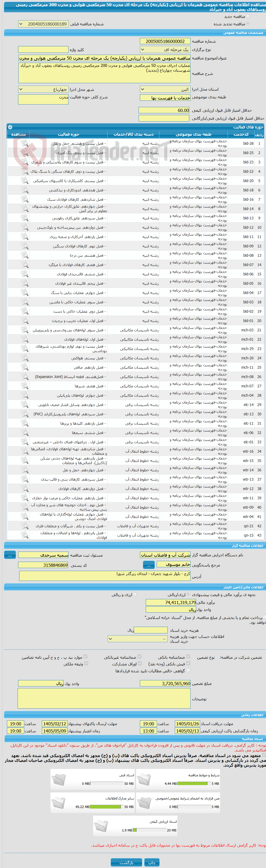The image size is (266, 868).
Task: Click the مشاهده column header
Action: coord(18,134)
